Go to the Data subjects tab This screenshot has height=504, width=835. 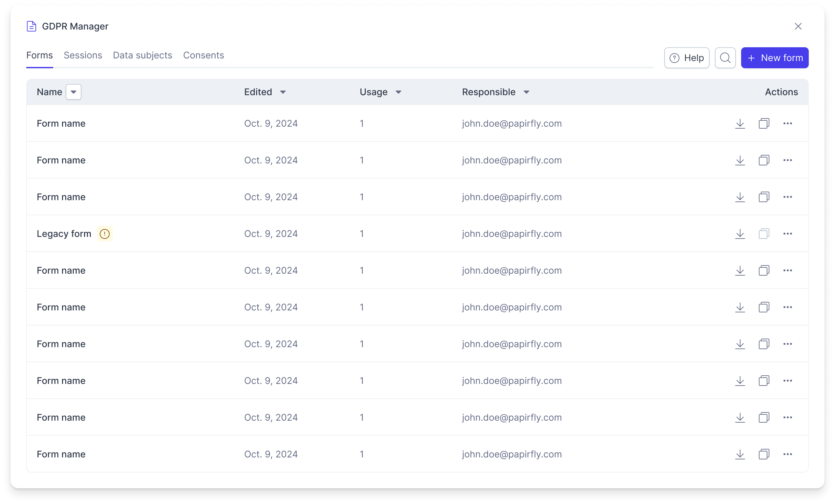143,55
